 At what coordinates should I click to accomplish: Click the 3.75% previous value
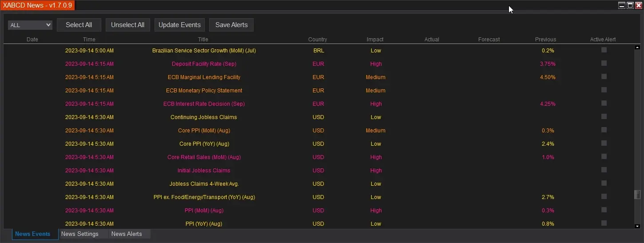[548, 64]
